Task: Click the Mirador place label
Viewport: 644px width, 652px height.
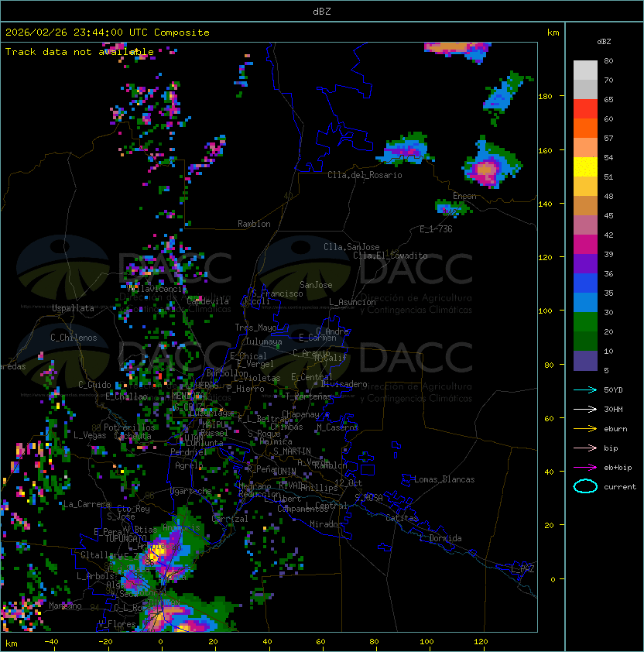Action: (x=326, y=524)
